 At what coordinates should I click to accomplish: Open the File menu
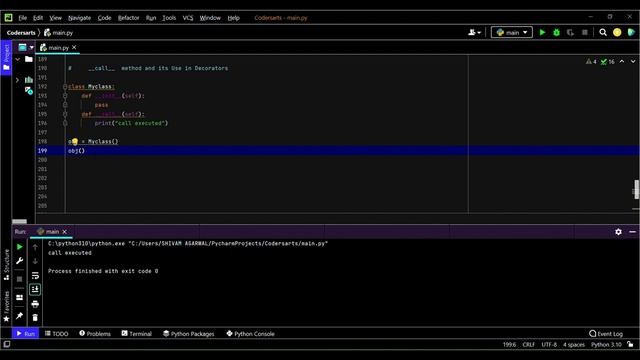[22, 18]
